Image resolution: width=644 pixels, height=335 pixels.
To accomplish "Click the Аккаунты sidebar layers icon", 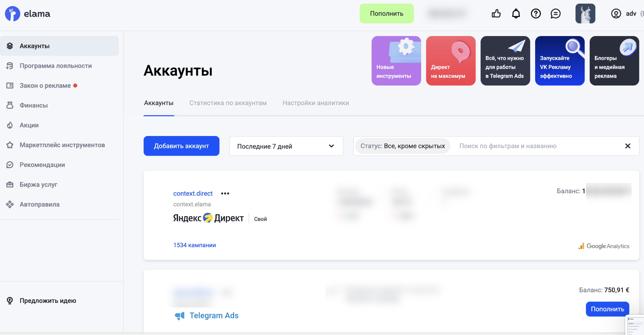I will tap(10, 46).
